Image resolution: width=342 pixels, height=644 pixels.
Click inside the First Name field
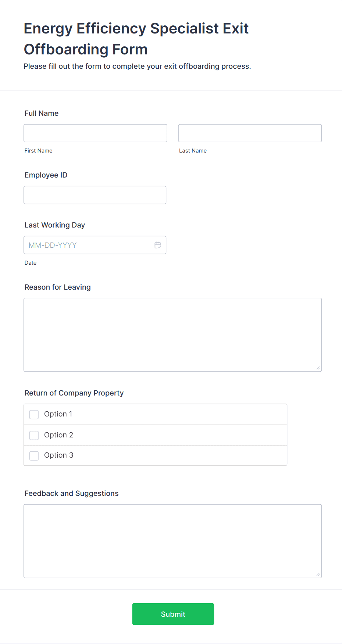(x=95, y=133)
